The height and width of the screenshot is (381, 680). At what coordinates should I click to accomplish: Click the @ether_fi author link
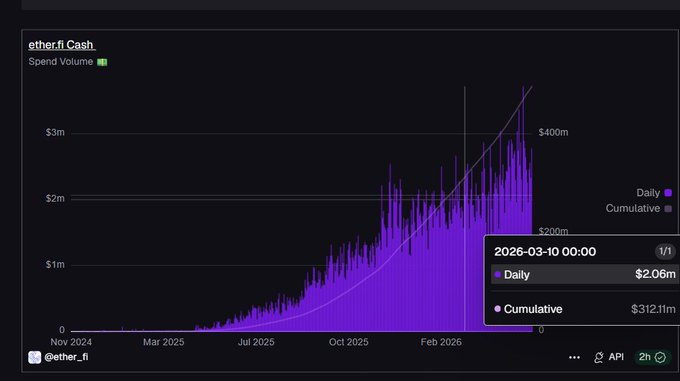[x=66, y=357]
